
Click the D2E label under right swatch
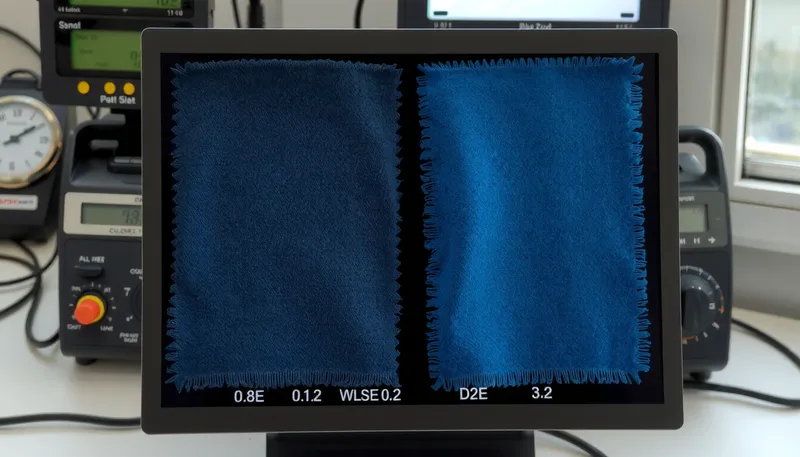473,396
